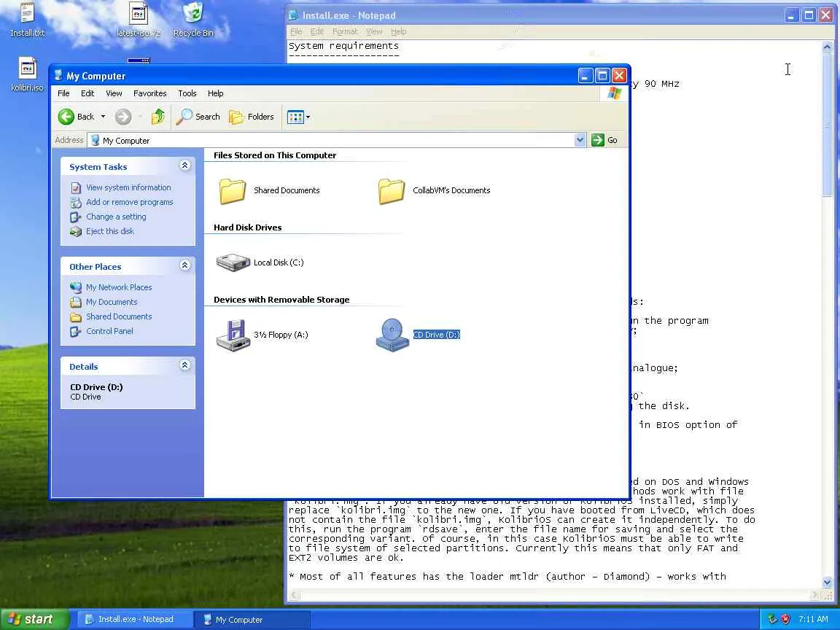Image resolution: width=840 pixels, height=630 pixels.
Task: Click Eject this disk link
Action: pos(110,231)
